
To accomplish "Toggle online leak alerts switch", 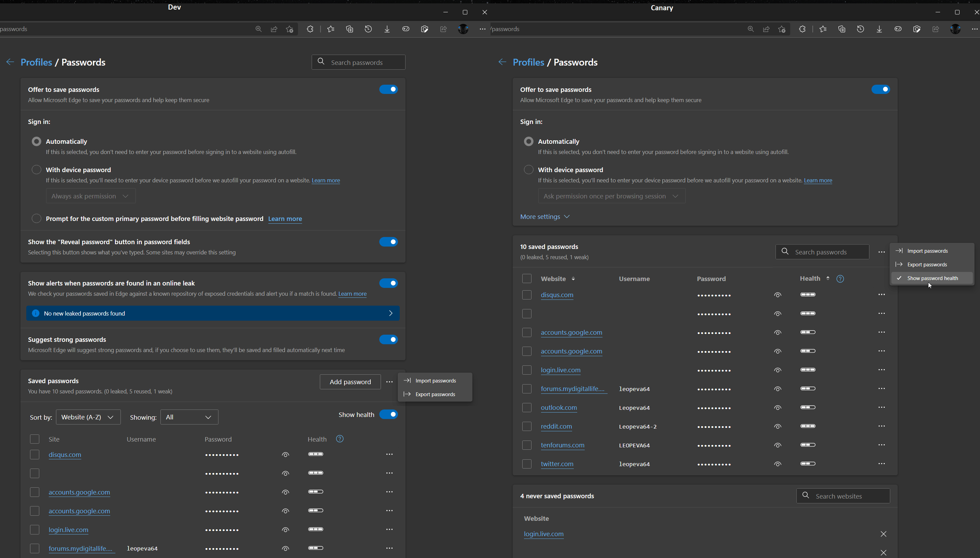I will click(x=388, y=283).
